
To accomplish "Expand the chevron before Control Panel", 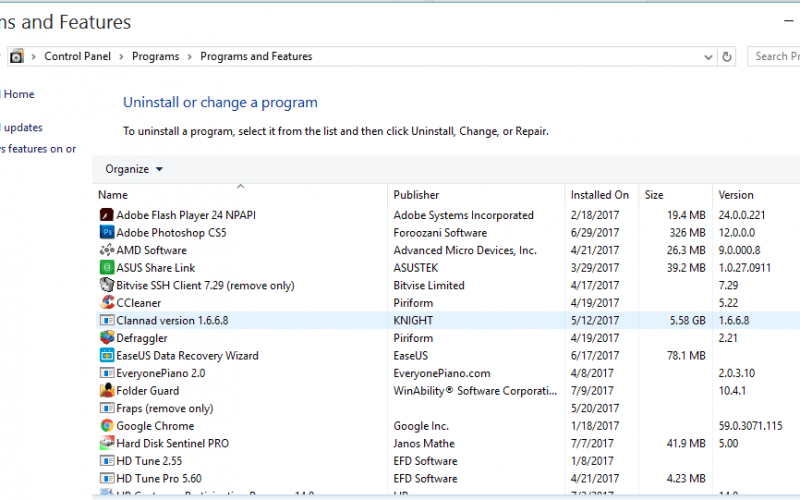I will [x=34, y=57].
